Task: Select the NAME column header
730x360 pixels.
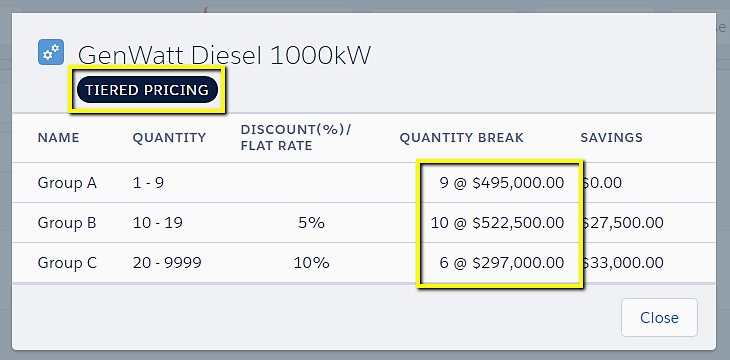Action: tap(59, 138)
